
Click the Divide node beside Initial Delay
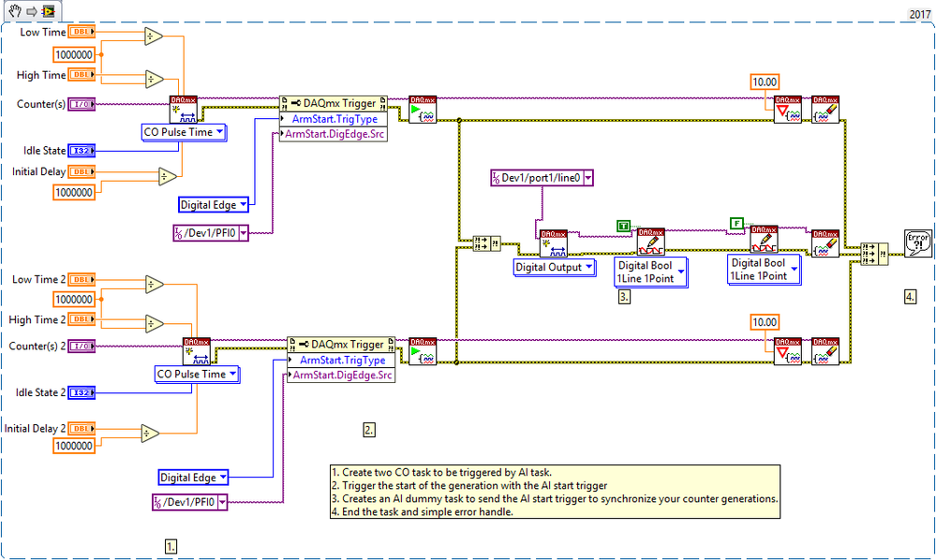pyautogui.click(x=168, y=177)
